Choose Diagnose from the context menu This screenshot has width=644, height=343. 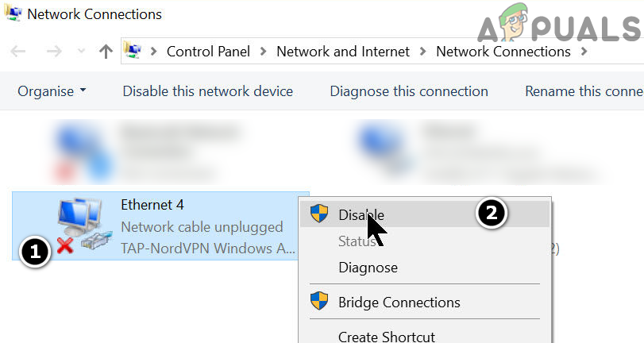click(x=368, y=268)
